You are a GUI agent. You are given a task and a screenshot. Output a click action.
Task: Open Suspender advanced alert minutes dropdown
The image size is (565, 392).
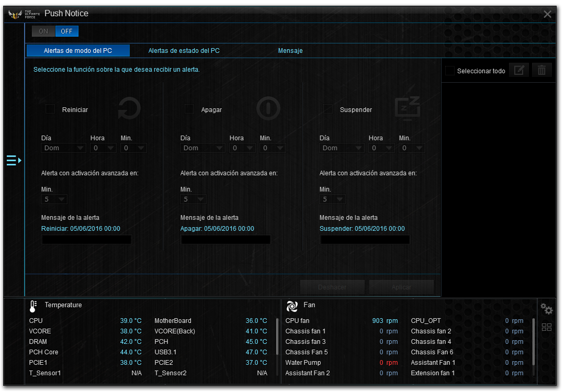tap(332, 199)
